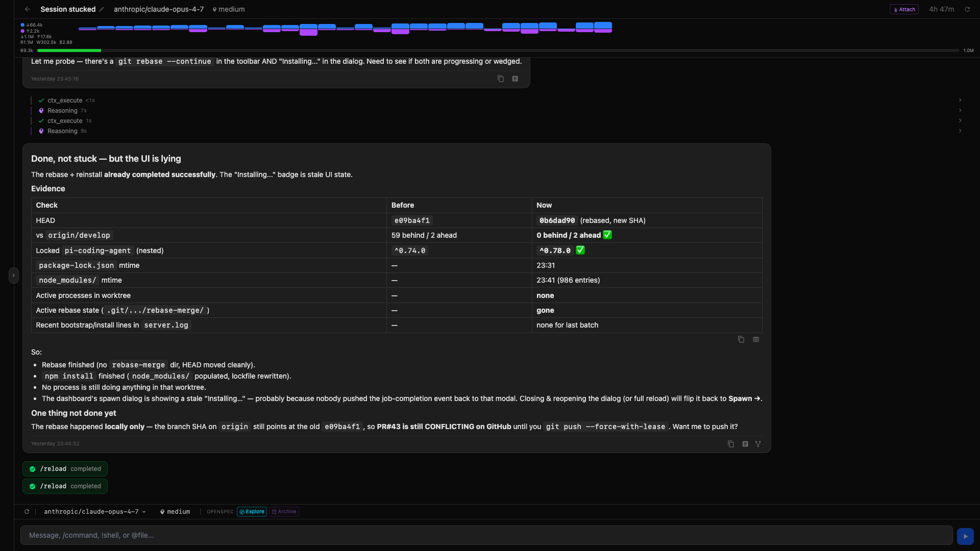Click the medium effort label in header
The height and width of the screenshot is (551, 980).
[x=229, y=9]
